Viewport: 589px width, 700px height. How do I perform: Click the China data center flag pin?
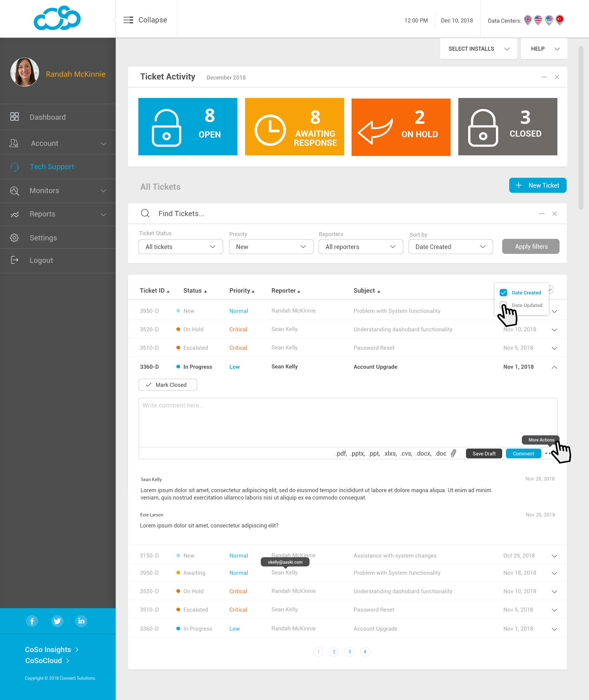click(560, 20)
